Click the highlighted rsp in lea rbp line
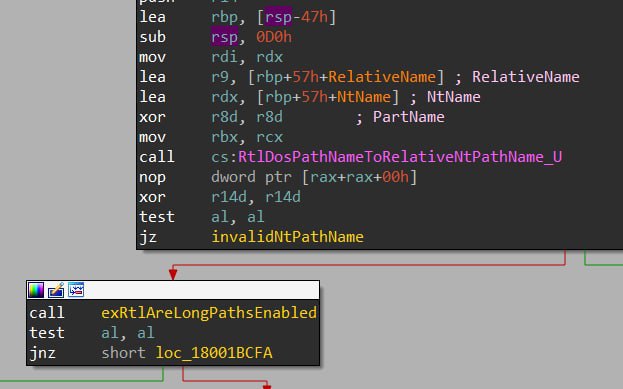 click(279, 17)
